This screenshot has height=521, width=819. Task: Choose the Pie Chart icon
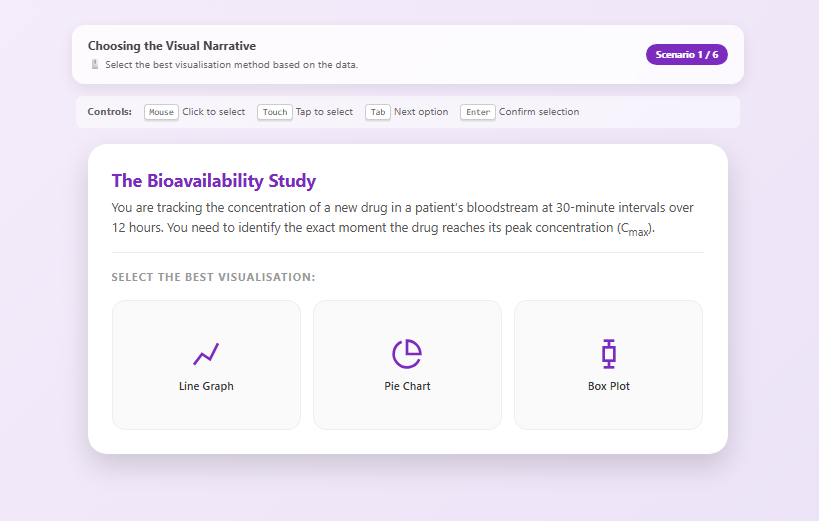tap(407, 353)
